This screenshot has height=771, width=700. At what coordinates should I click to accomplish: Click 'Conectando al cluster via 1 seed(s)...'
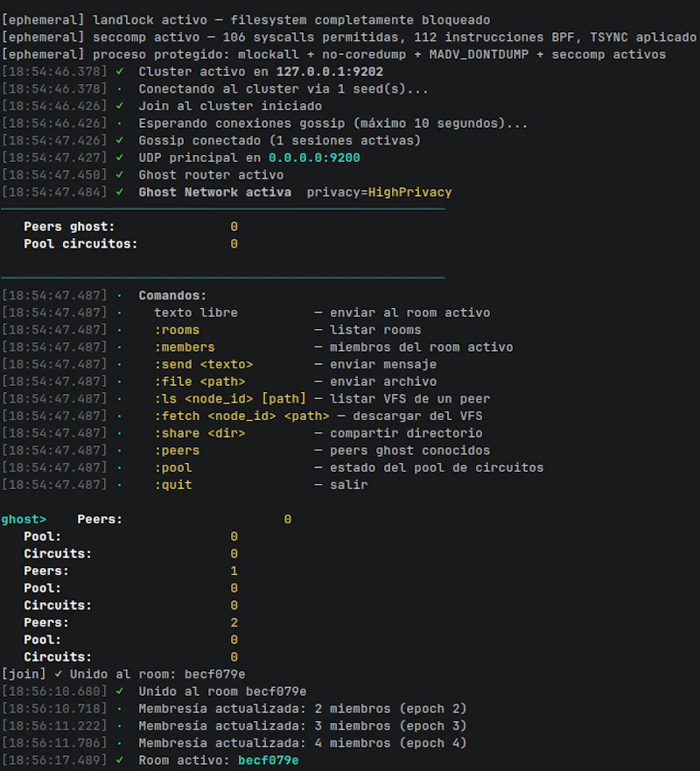point(283,89)
